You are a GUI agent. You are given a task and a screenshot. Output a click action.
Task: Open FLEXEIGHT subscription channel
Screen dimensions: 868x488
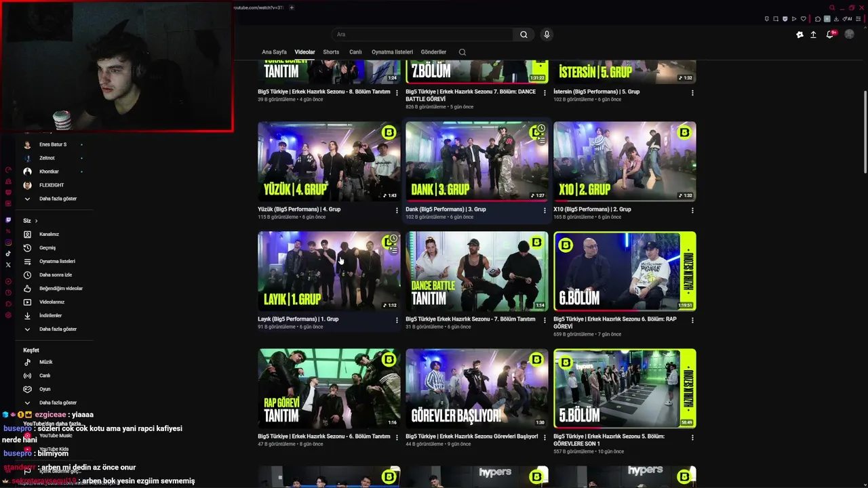pyautogui.click(x=52, y=185)
